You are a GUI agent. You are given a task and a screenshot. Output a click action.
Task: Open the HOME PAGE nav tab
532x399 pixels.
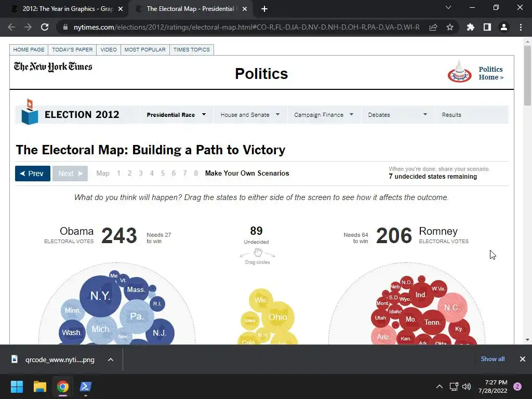click(29, 49)
